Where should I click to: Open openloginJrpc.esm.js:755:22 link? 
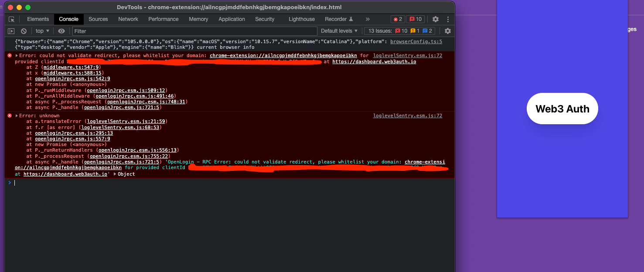coord(129,156)
